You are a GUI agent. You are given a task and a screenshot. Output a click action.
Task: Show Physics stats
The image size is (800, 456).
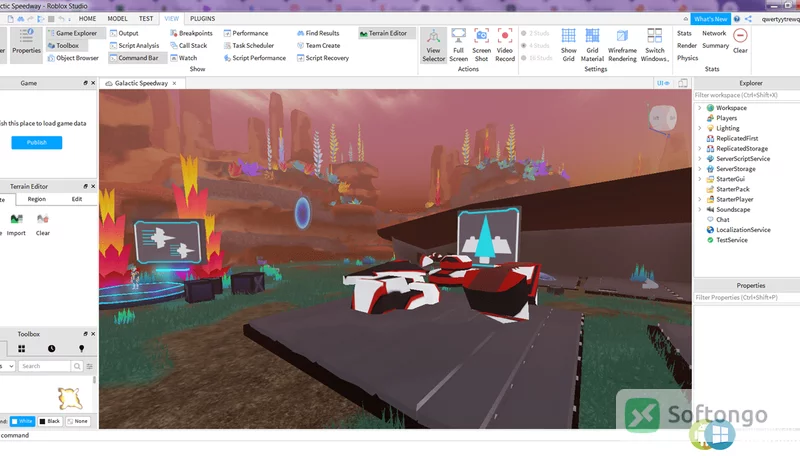tap(687, 58)
